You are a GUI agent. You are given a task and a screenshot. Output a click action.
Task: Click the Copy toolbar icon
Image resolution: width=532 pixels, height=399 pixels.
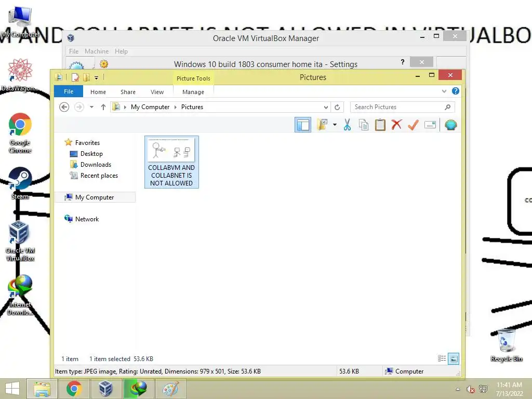coord(363,125)
